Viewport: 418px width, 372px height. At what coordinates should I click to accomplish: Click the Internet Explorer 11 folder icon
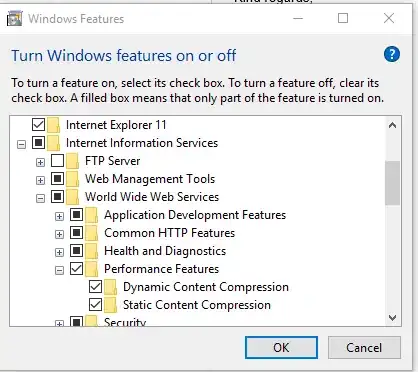tap(53, 125)
